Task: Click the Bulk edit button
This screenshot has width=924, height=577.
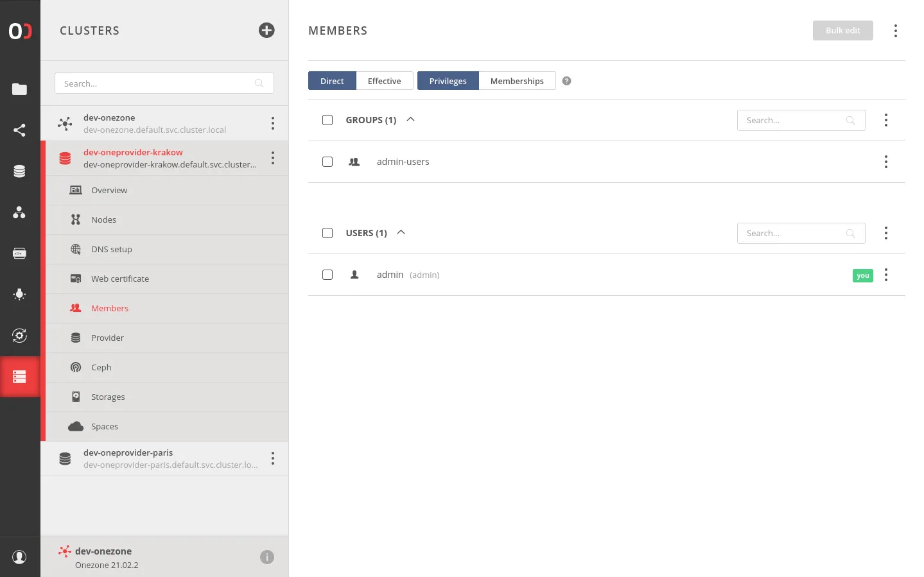Action: [842, 30]
